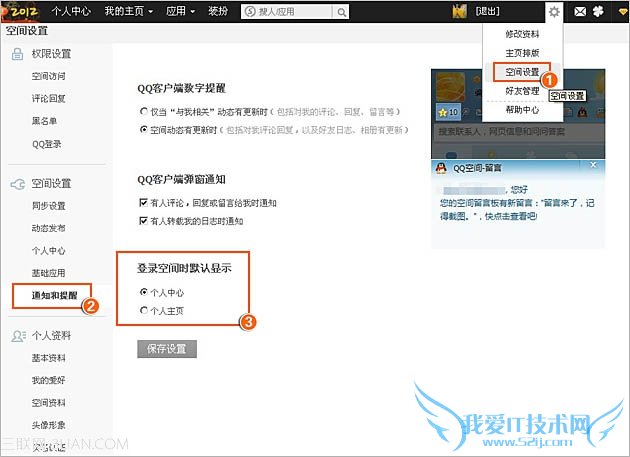Choose 空间设置 from gear menu

pyautogui.click(x=522, y=72)
